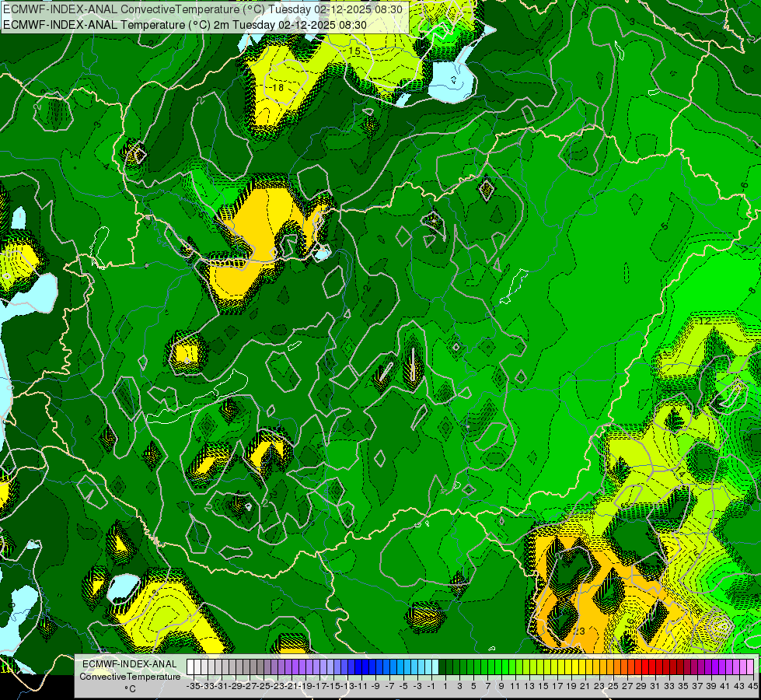Click the Temperature 2m title line
Screen dimensions: 761x700
184,25
